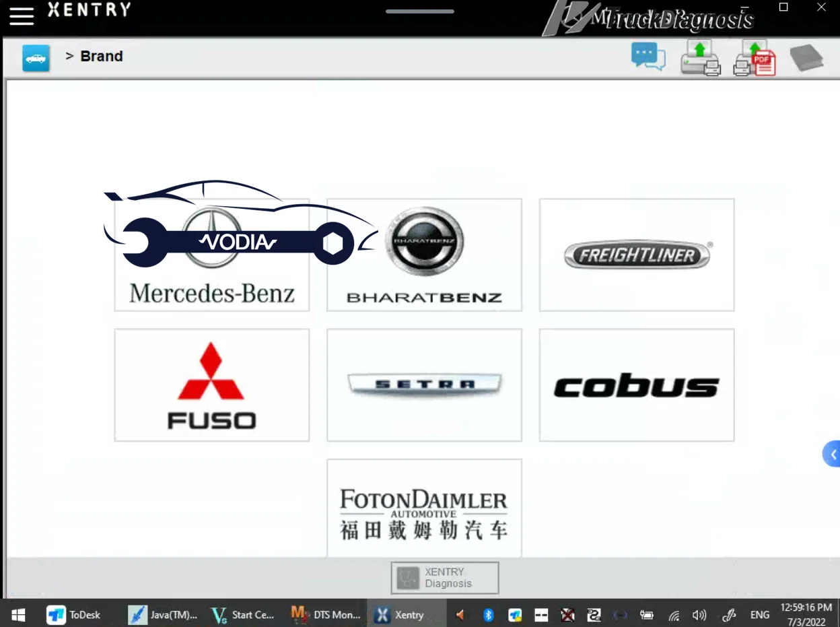Viewport: 840px width, 627px height.
Task: Switch to Start Center taskbar item
Action: pyautogui.click(x=243, y=615)
